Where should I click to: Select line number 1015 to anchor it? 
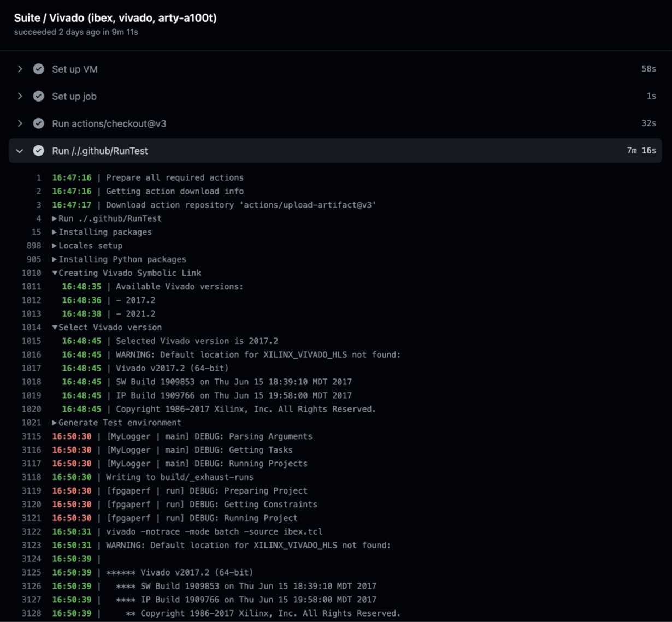click(32, 341)
